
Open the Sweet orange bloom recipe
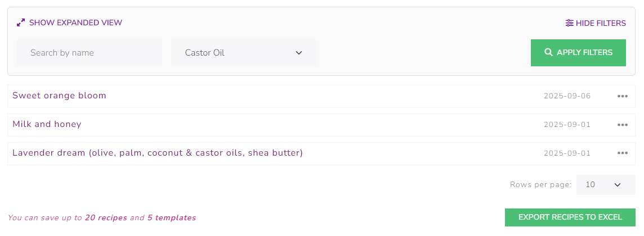coord(59,96)
